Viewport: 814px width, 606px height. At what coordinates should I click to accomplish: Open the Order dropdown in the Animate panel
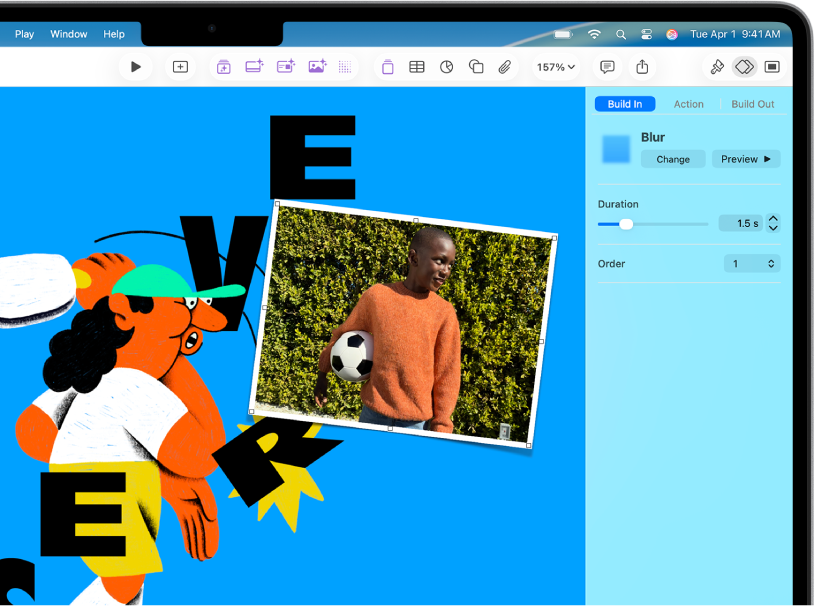click(752, 263)
